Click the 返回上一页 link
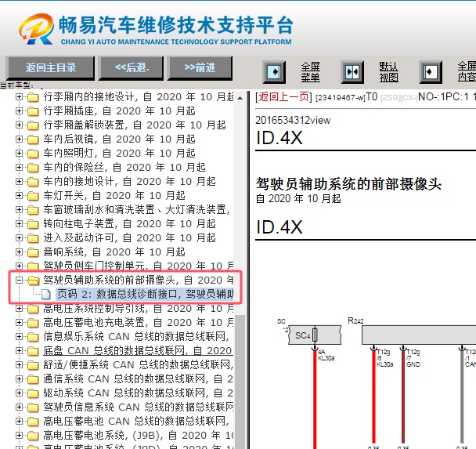The image size is (476, 449). coord(283,97)
